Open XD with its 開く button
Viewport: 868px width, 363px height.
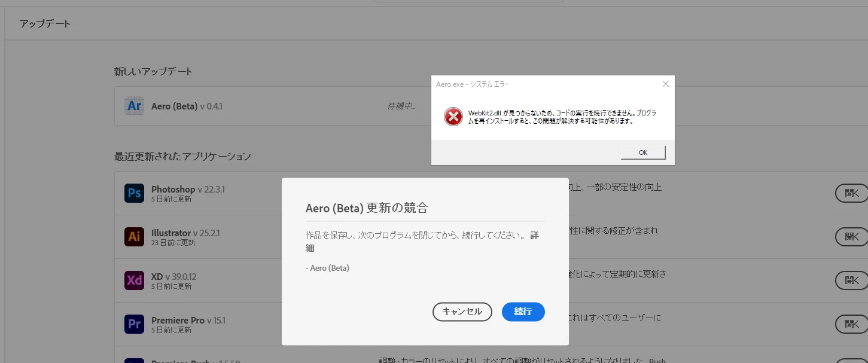coord(852,280)
